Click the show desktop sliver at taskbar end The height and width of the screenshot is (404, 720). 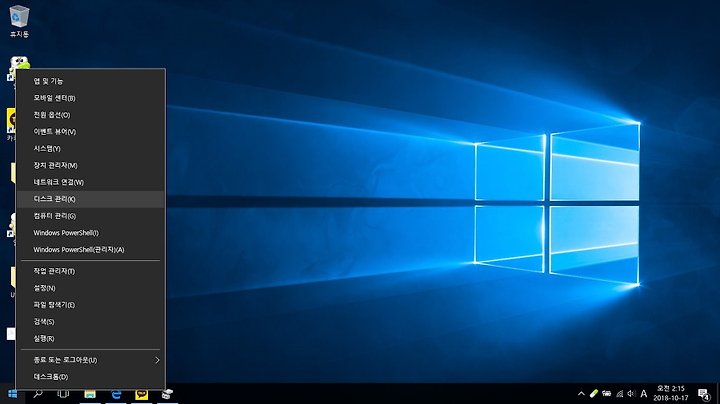coord(718,394)
